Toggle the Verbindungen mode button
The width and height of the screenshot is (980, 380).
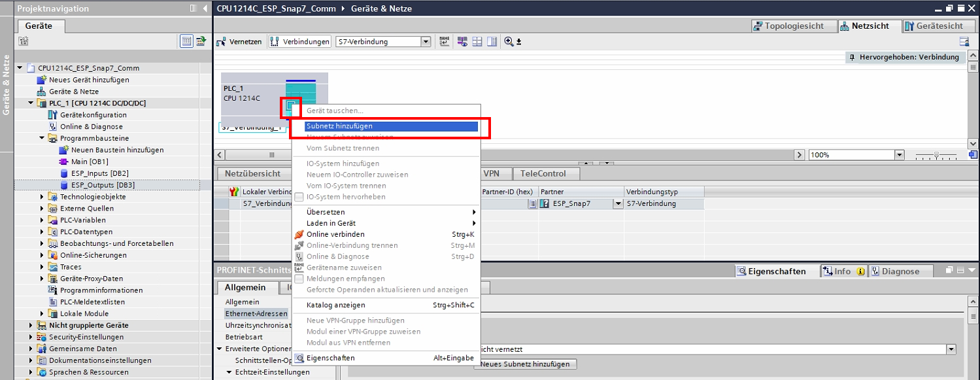click(x=301, y=41)
